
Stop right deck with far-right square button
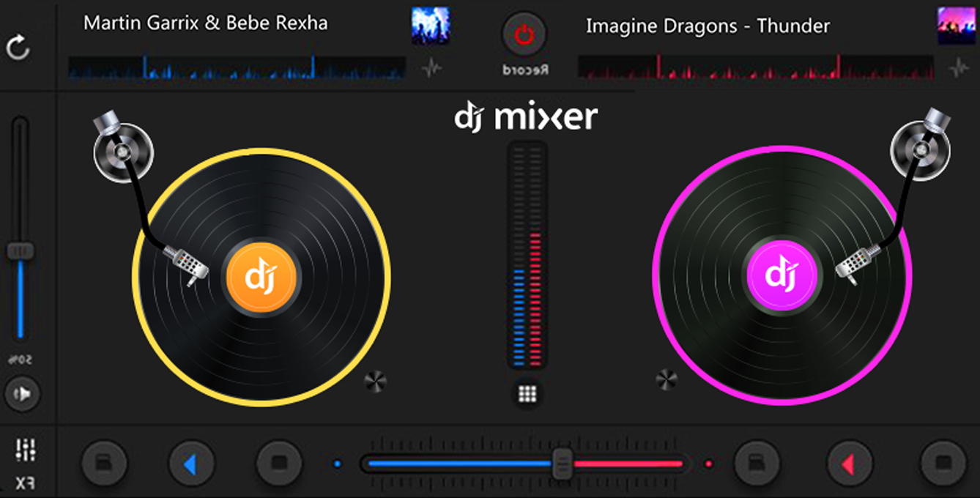tap(943, 464)
